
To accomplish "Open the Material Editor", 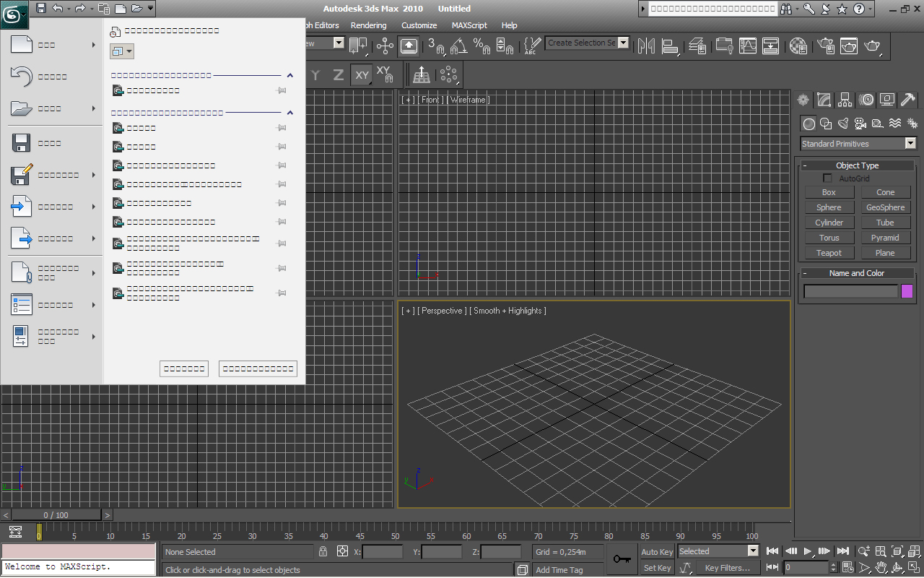I will pyautogui.click(x=798, y=46).
